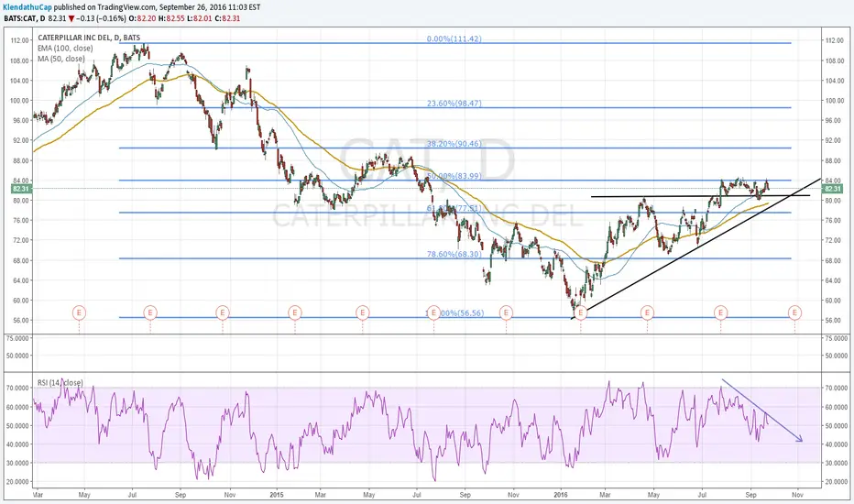Screen dimensions: 854x504
Task: Click the 23.60%(98.47) Fibonacci label
Action: [x=454, y=104]
